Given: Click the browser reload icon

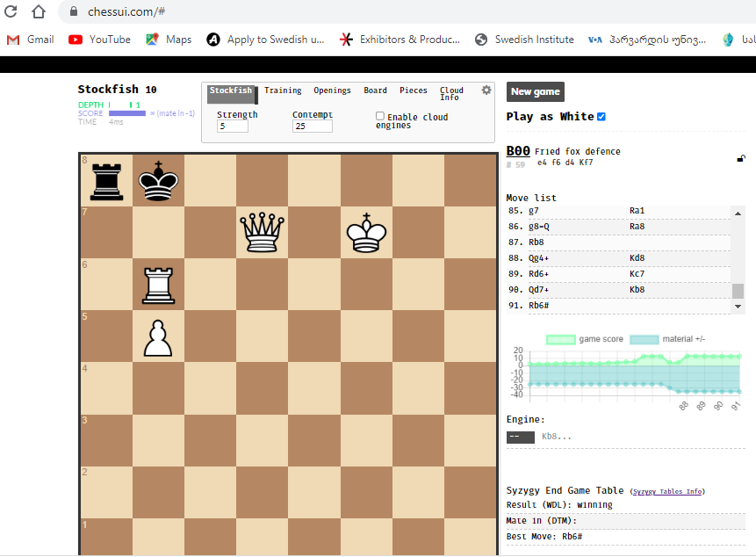Looking at the screenshot, I should pos(11,11).
